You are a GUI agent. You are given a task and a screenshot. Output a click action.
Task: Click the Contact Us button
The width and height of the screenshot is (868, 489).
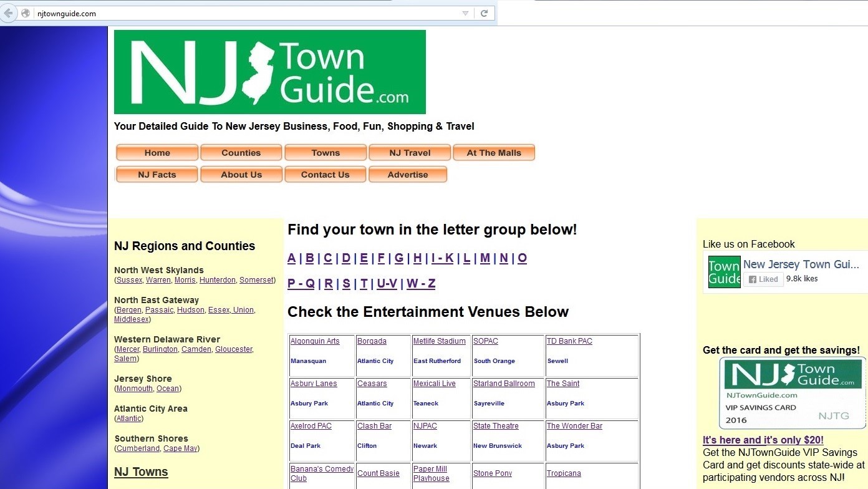[x=325, y=175]
